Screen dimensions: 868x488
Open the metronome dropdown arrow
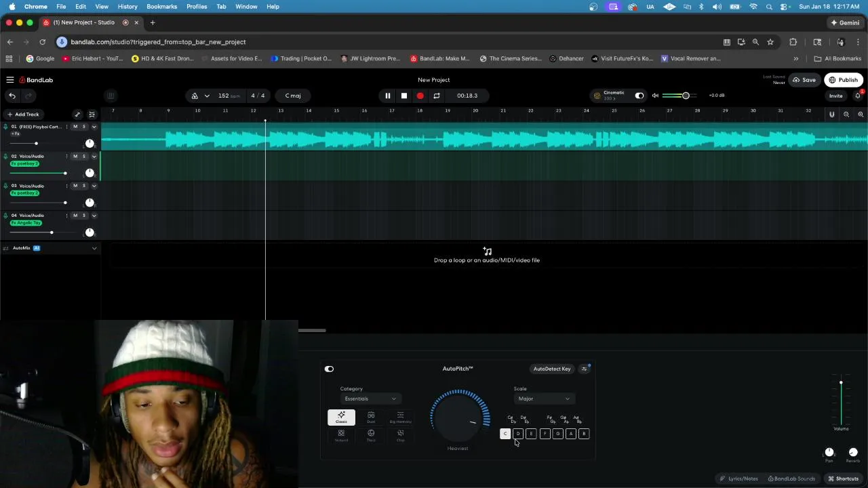pos(207,96)
